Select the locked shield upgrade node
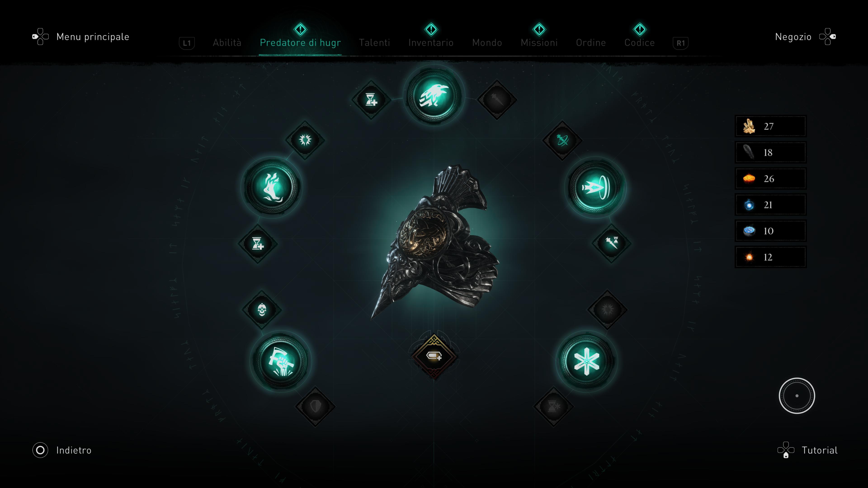Screen dimensions: 868x488 315,406
